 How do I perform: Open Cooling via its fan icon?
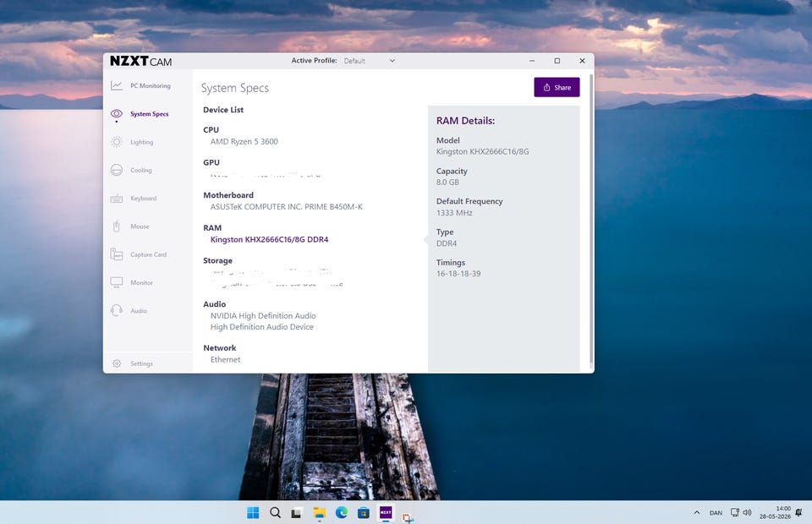coord(117,170)
